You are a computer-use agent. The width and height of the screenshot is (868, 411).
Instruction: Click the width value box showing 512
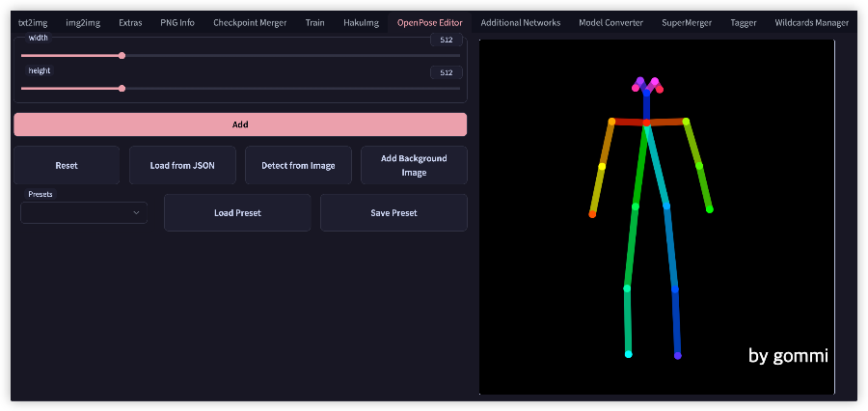click(x=447, y=40)
